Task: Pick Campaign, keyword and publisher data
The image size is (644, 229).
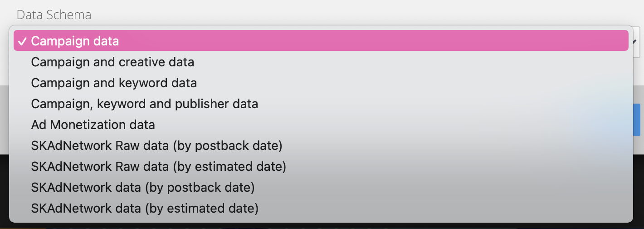Action: tap(144, 104)
